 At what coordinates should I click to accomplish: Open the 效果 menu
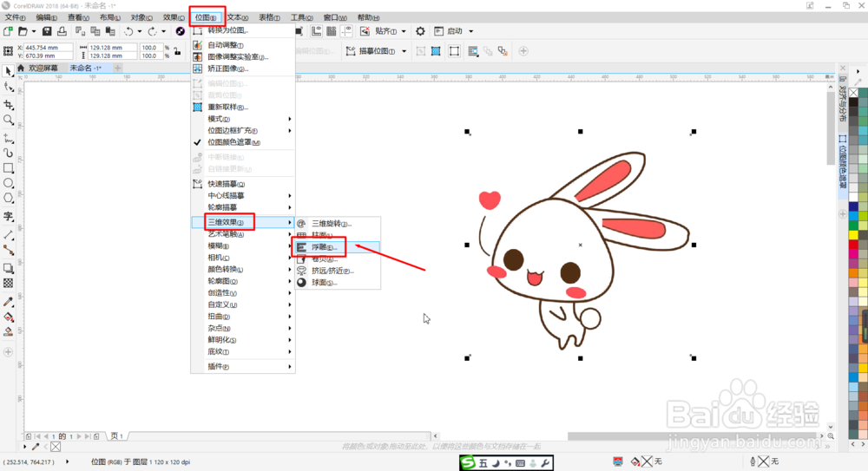click(x=174, y=17)
